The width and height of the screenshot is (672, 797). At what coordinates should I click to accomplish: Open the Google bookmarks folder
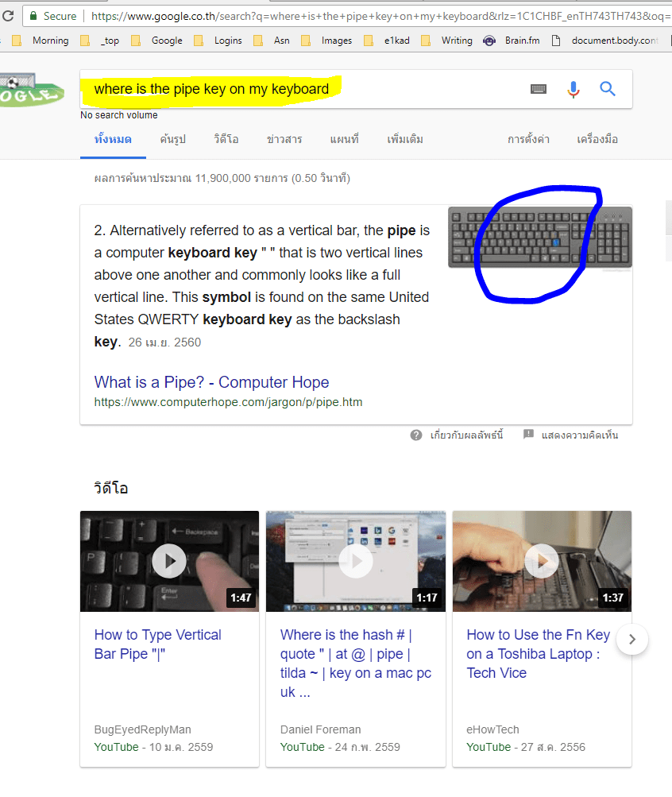pos(157,41)
